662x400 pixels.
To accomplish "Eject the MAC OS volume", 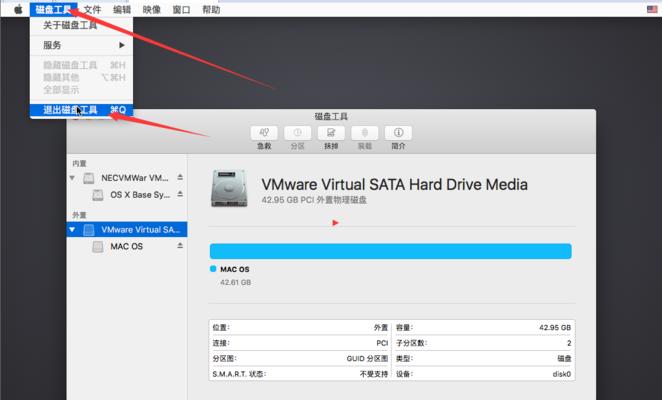I will click(x=180, y=246).
